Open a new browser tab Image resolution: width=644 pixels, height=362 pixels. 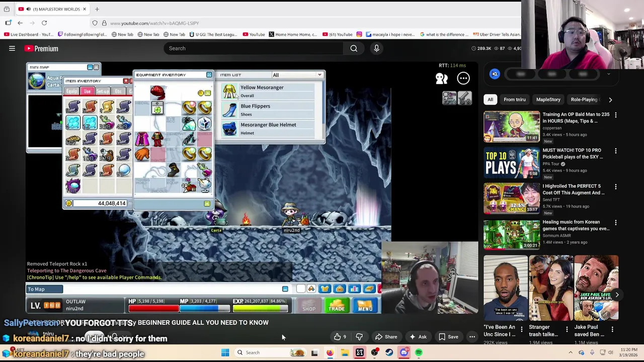(97, 9)
